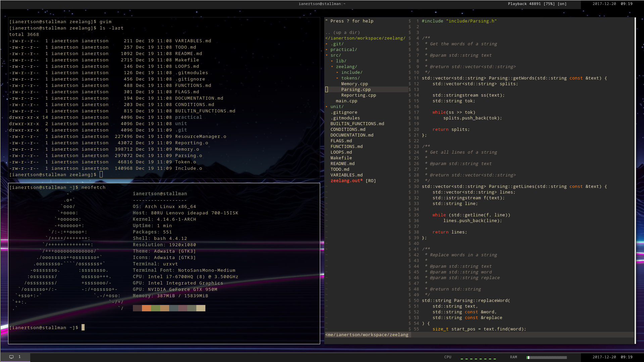Click the window title ianertson@stallman:~
This screenshot has height=362, width=644.
pos(322,4)
